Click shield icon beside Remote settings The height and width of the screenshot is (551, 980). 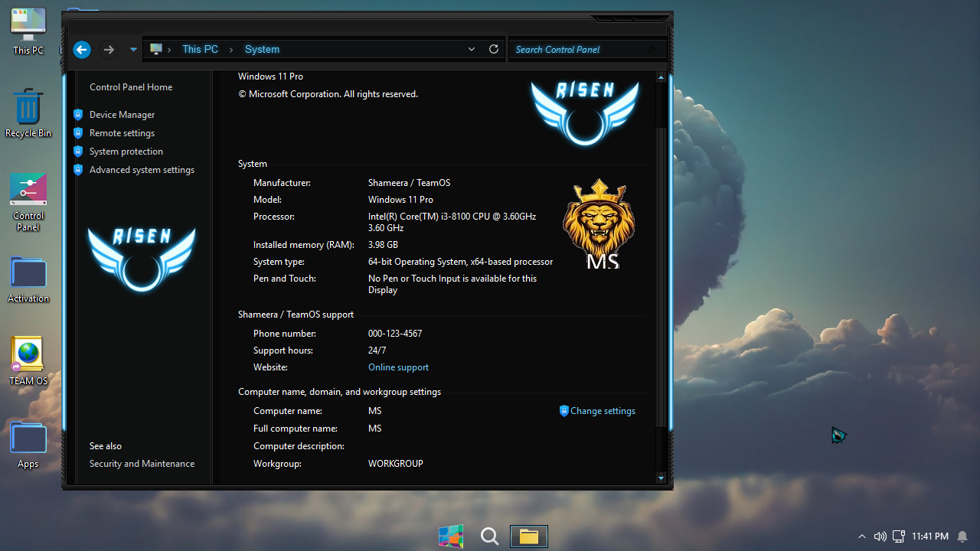coord(78,133)
